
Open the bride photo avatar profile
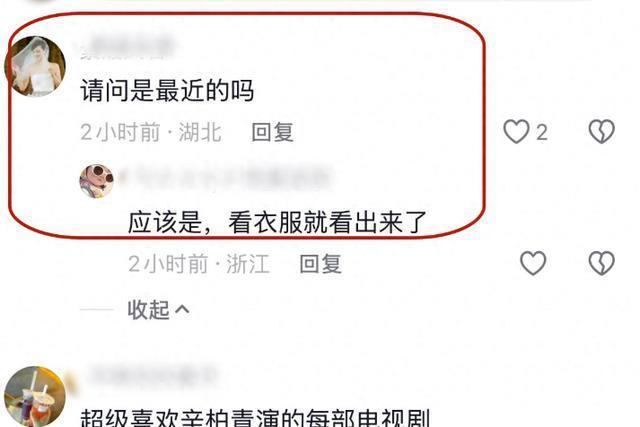(35, 67)
